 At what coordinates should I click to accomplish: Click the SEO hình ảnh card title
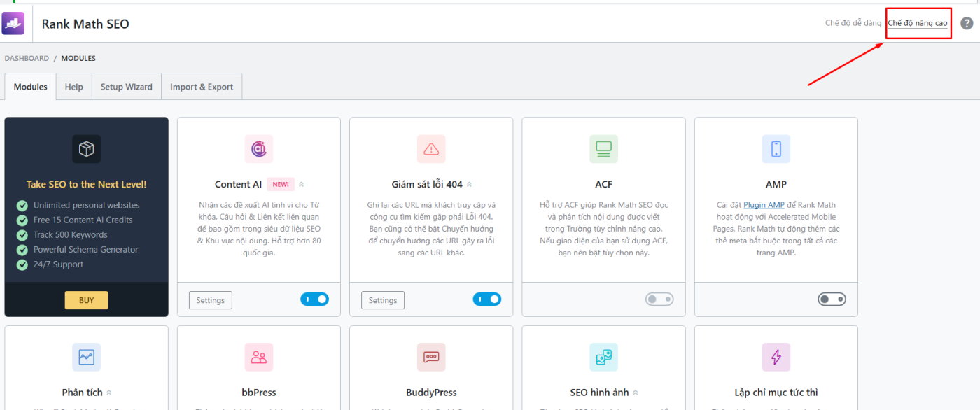coord(600,393)
